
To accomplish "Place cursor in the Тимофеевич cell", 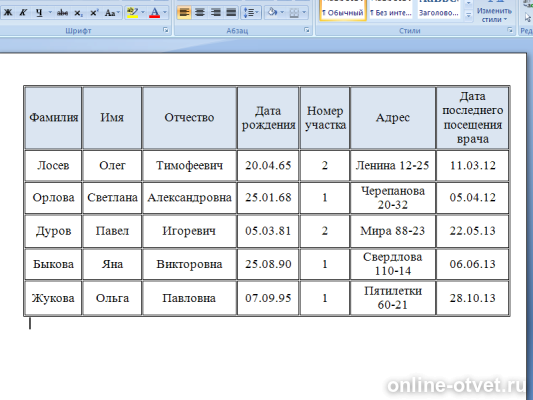I will [189, 166].
